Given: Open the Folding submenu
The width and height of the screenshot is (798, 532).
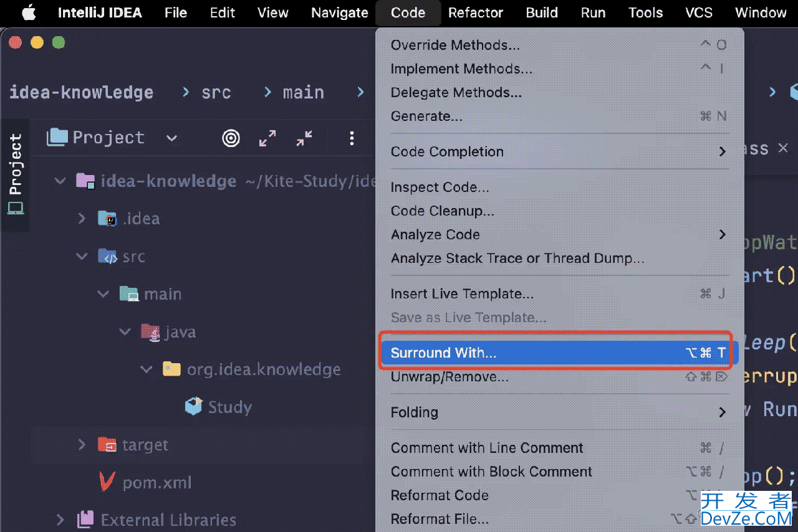Looking at the screenshot, I should point(559,412).
